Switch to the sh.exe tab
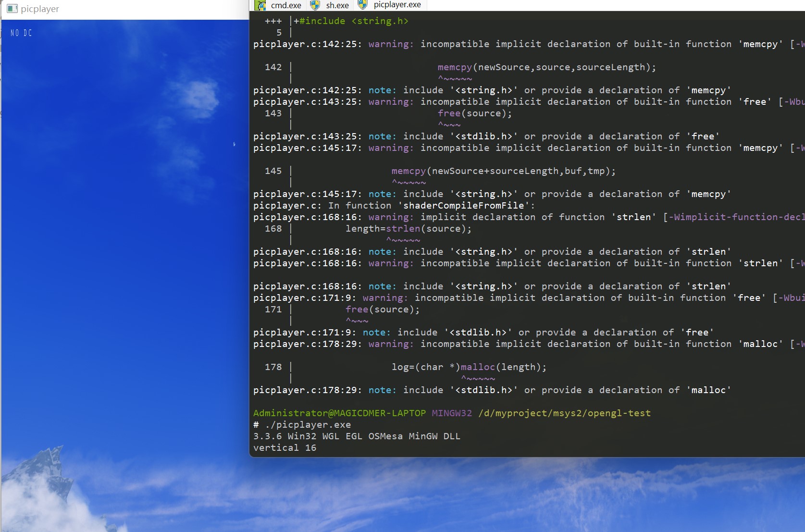The width and height of the screenshot is (805, 532). click(337, 5)
